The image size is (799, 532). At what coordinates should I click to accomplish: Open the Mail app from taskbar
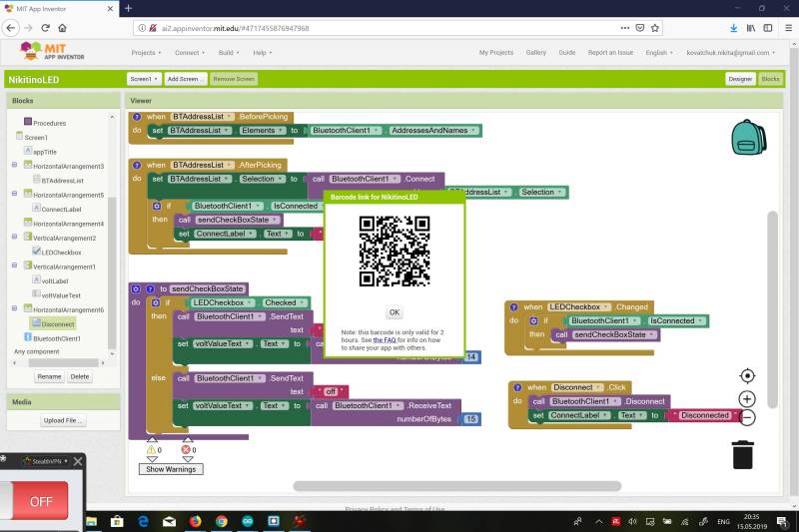169,521
